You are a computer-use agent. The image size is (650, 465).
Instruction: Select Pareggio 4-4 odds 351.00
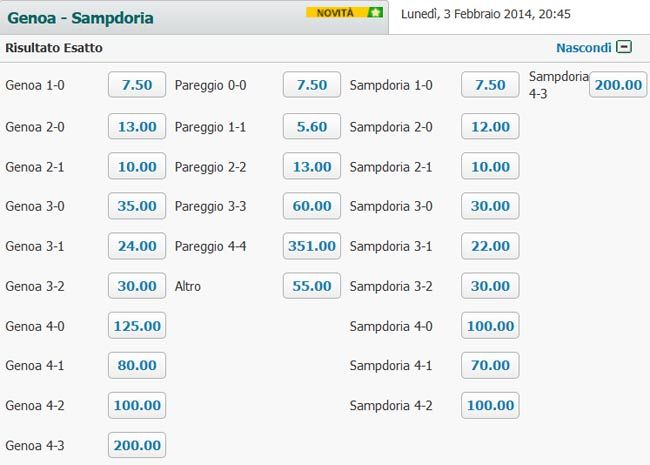click(312, 246)
